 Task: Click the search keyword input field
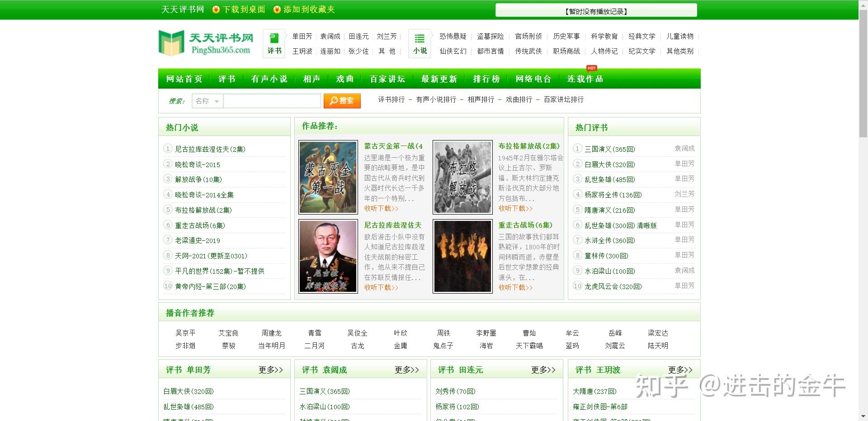click(272, 101)
